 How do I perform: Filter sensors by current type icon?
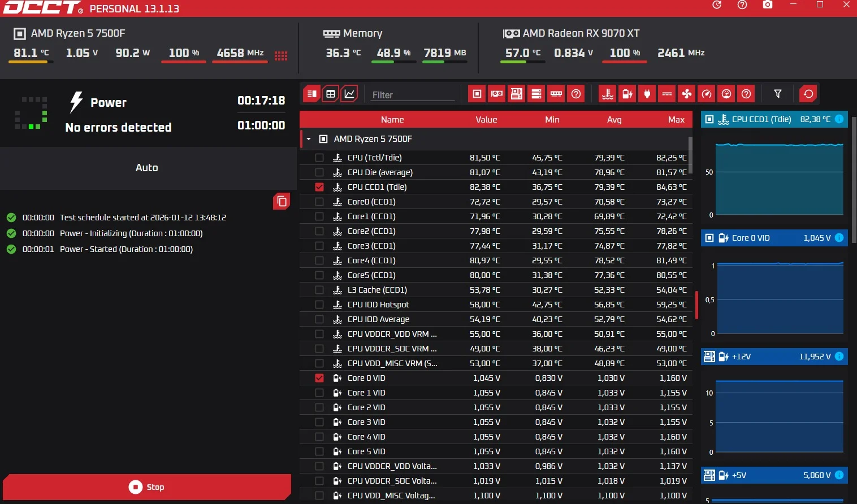coord(667,94)
